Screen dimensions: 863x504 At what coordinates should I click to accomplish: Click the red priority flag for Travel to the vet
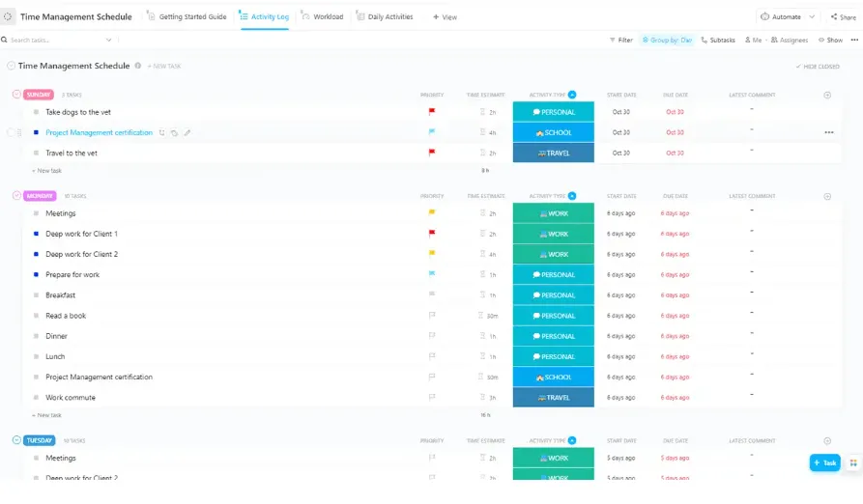432,153
